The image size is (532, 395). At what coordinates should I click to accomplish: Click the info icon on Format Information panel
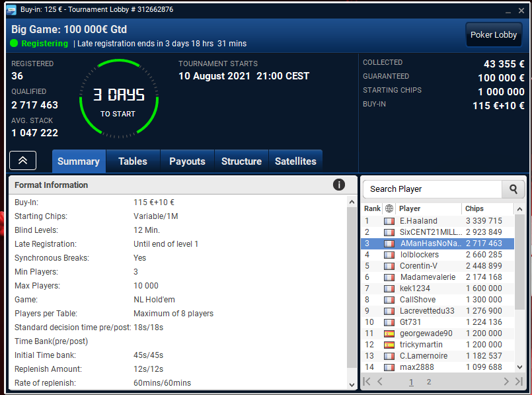[x=339, y=185]
